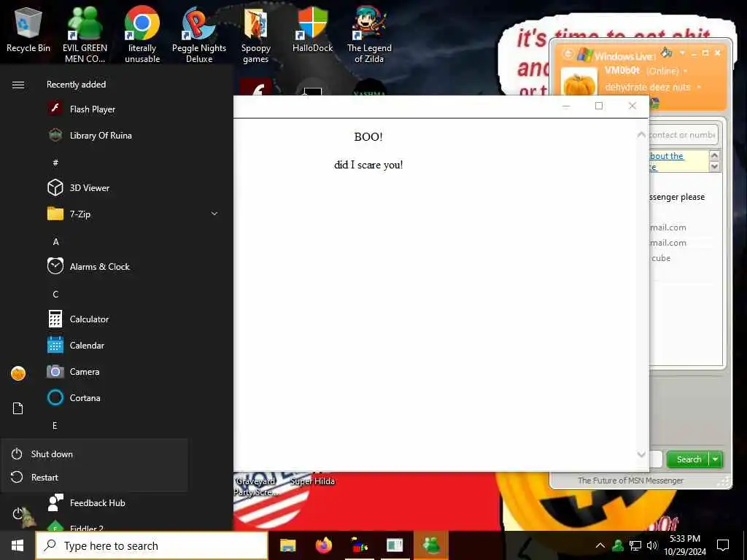Show hidden tray icons chevron
Viewport: 747px width, 560px height.
(600, 545)
